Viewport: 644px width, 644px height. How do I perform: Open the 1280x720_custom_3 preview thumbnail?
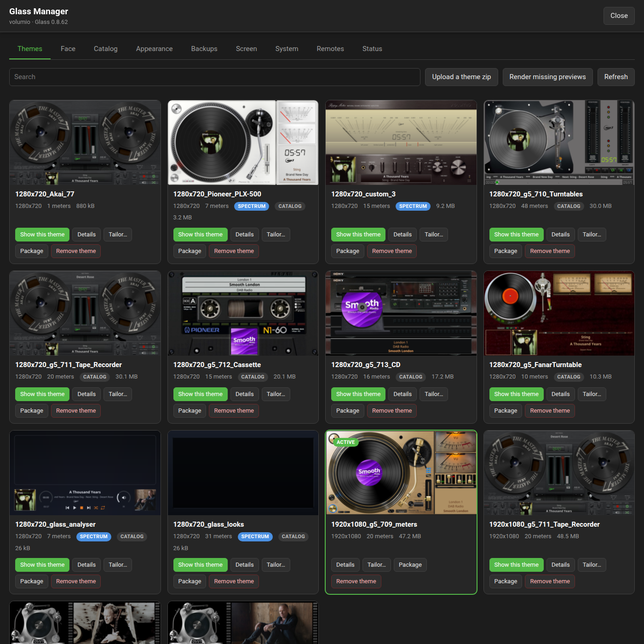click(401, 143)
